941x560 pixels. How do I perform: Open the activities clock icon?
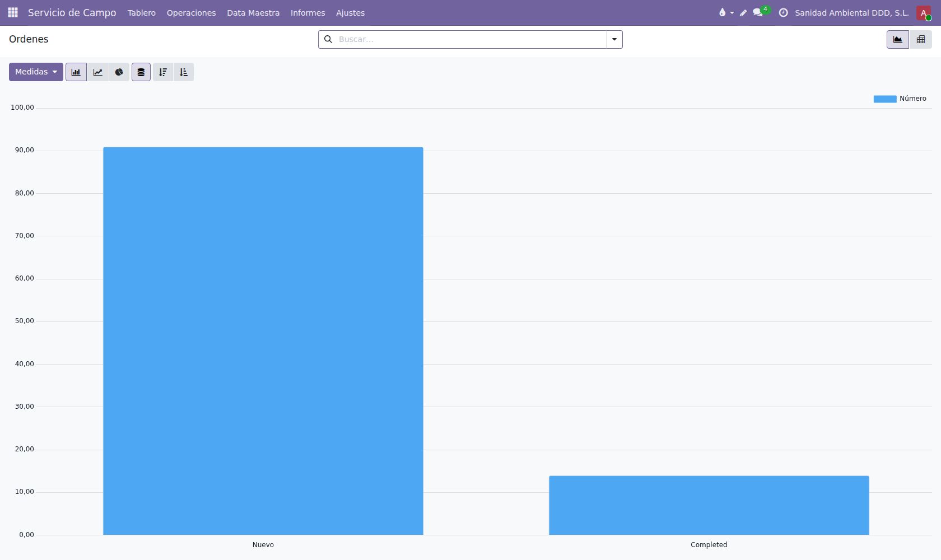[x=783, y=12]
